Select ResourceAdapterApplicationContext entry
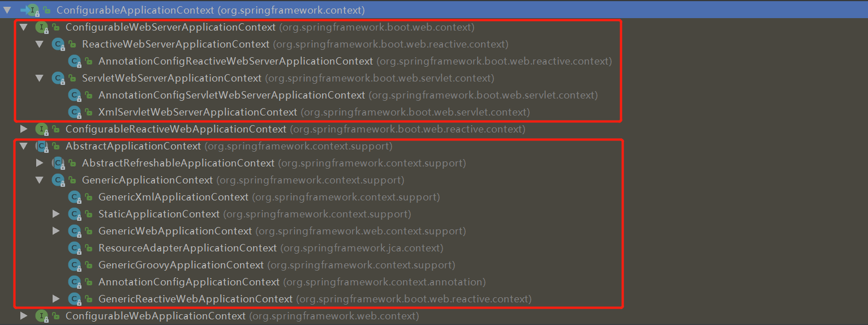The height and width of the screenshot is (325, 868). (187, 248)
